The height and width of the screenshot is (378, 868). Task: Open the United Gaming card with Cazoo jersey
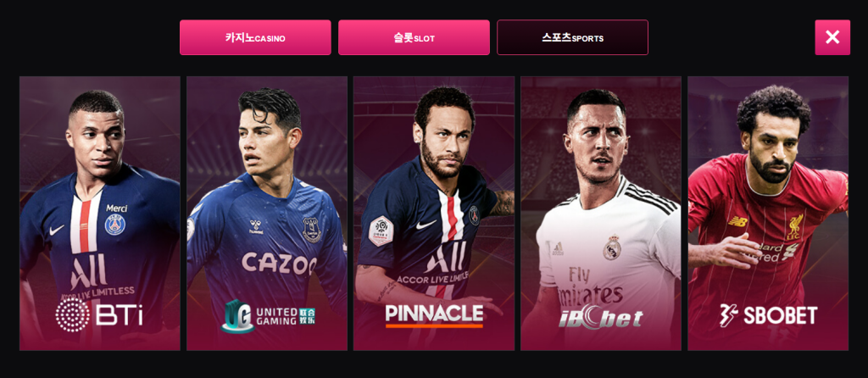(267, 213)
